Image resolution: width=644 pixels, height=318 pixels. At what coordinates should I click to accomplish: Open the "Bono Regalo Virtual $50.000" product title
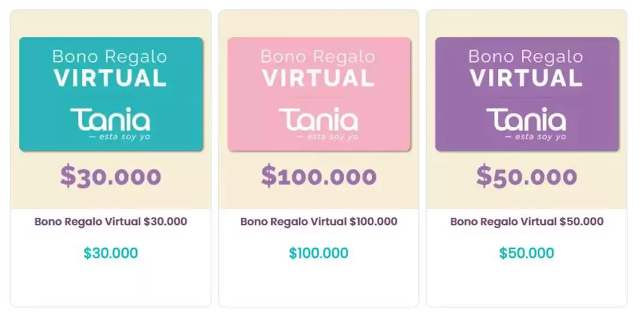coord(527,221)
